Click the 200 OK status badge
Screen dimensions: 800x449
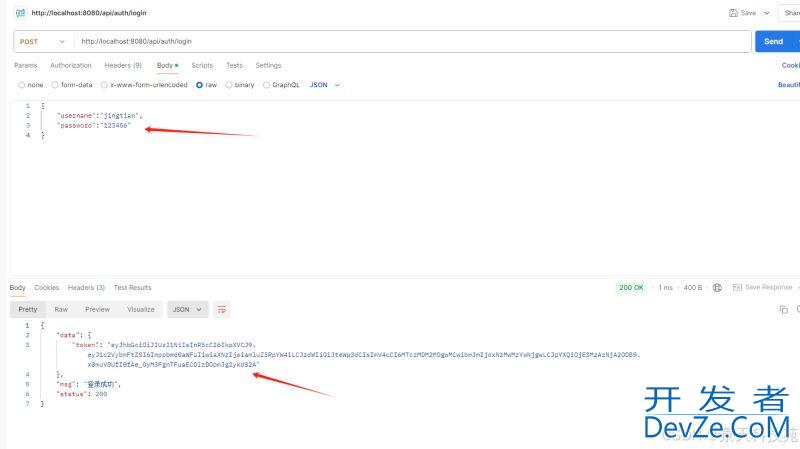point(631,288)
